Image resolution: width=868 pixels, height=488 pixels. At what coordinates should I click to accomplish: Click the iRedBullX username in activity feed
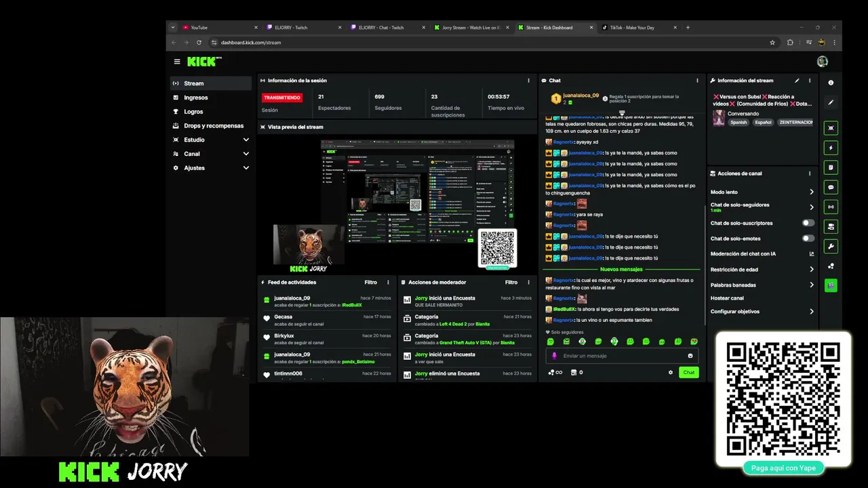[x=352, y=305]
